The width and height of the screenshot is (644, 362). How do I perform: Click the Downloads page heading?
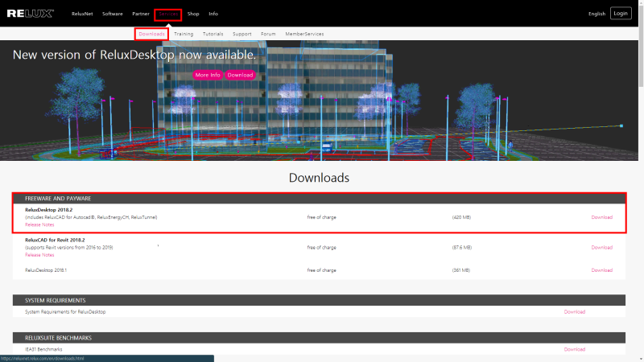[x=319, y=178]
